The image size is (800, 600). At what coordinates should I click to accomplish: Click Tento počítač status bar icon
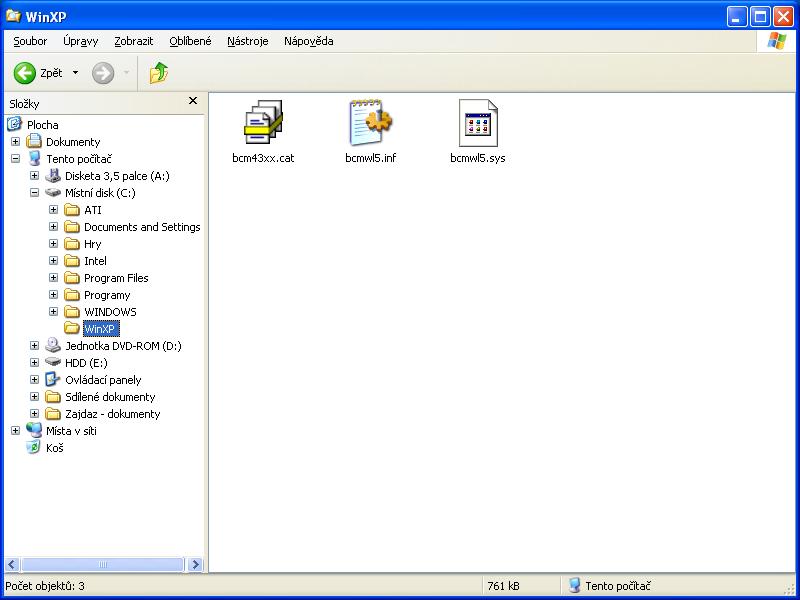click(x=575, y=586)
